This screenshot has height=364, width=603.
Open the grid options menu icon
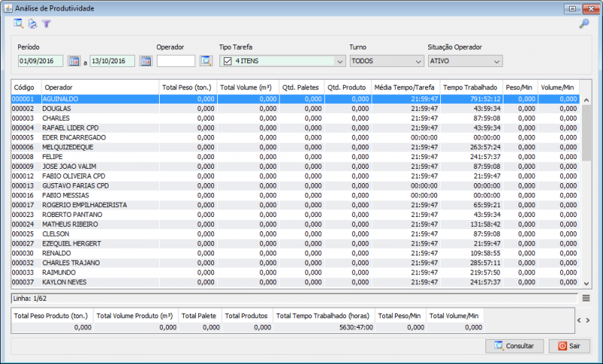point(586,298)
